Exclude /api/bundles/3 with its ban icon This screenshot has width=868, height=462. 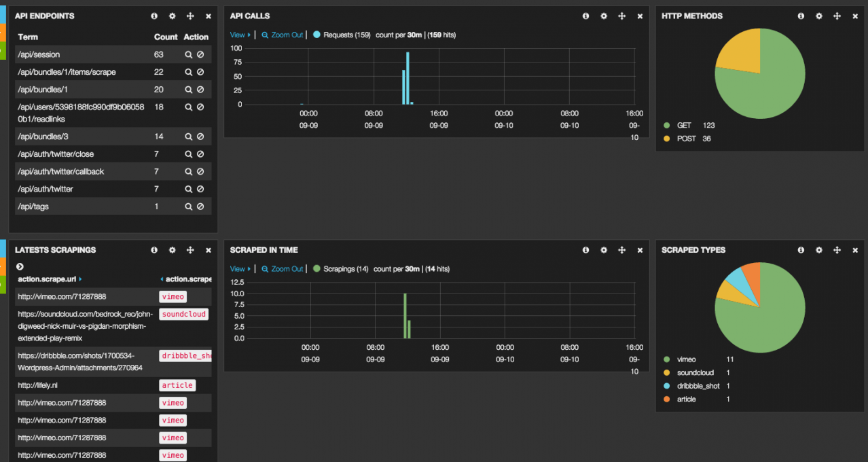coord(200,137)
